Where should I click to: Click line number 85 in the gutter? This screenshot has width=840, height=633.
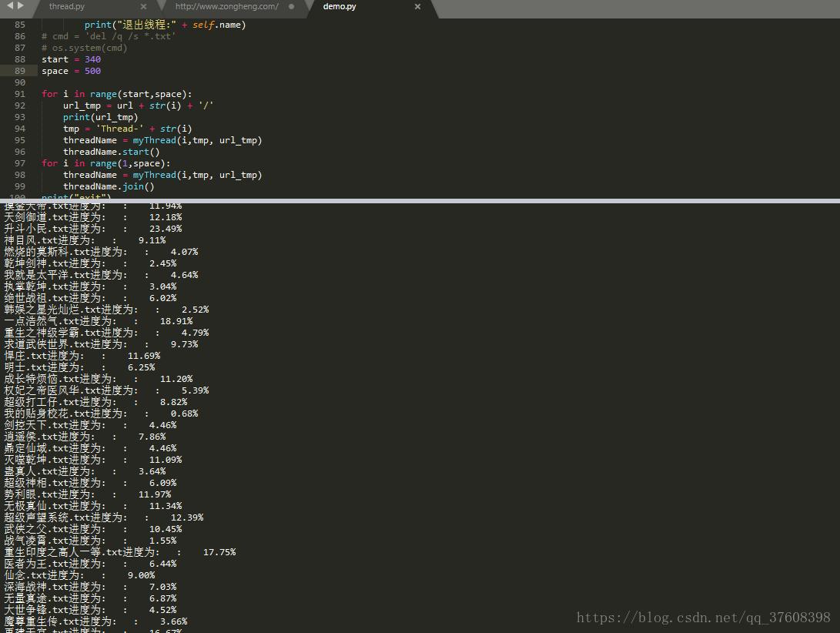tap(19, 24)
